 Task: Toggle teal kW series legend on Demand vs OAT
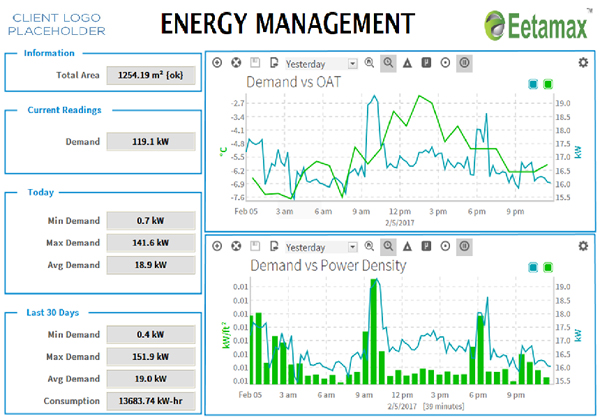533,84
